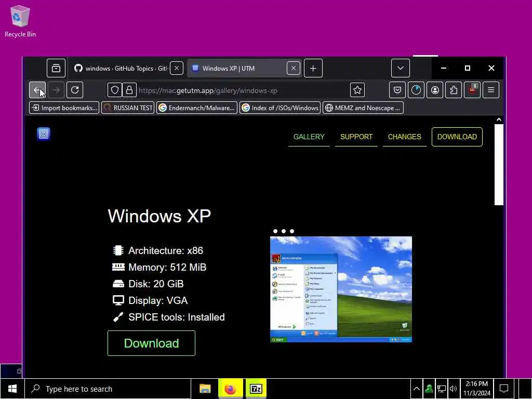This screenshot has height=399, width=532.
Task: Open the Index of /ISOs/Windows bookmark
Action: [x=280, y=108]
